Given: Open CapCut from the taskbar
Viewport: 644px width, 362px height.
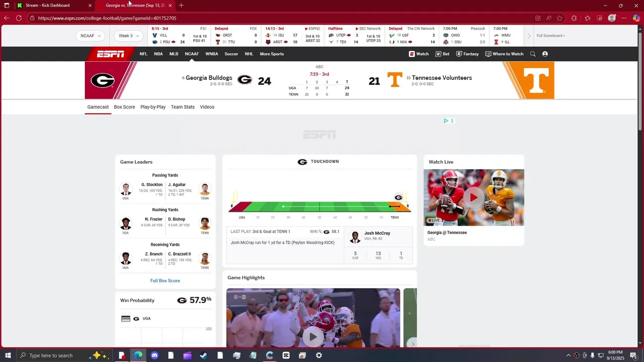Looking at the screenshot, I should click(286, 355).
